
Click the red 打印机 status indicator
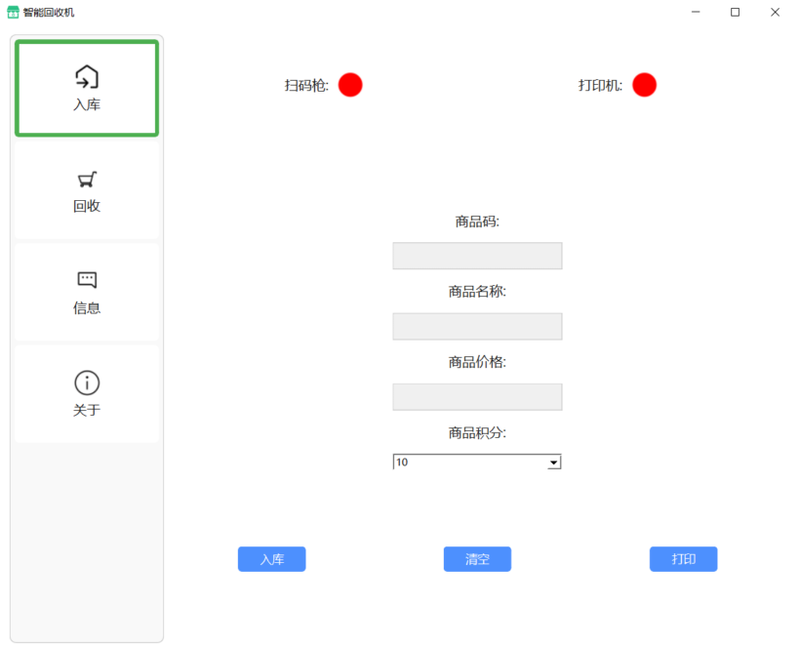[x=644, y=85]
